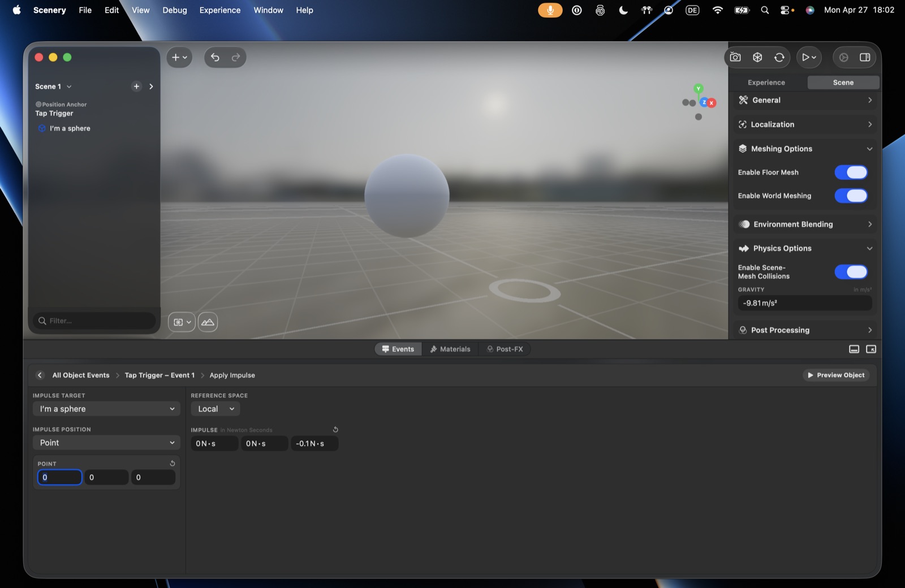The image size is (905, 588).
Task: Click the third Point coordinate field
Action: coord(153,477)
